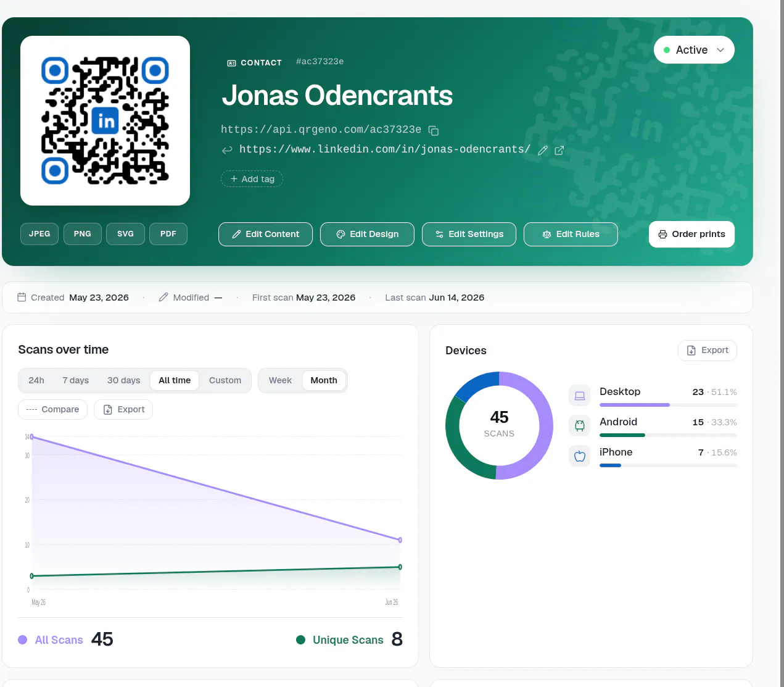Click the pencil icon beside Modified
Viewport: 784px width, 687px height.
[x=163, y=297]
